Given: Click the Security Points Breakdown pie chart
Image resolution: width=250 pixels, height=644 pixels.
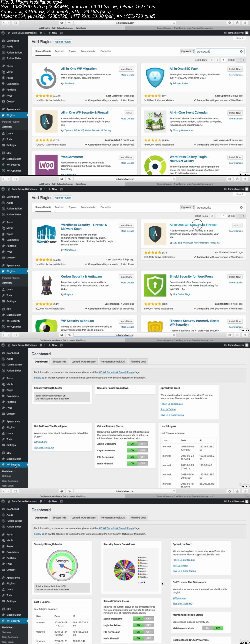Looking at the screenshot, I should (x=125, y=570).
